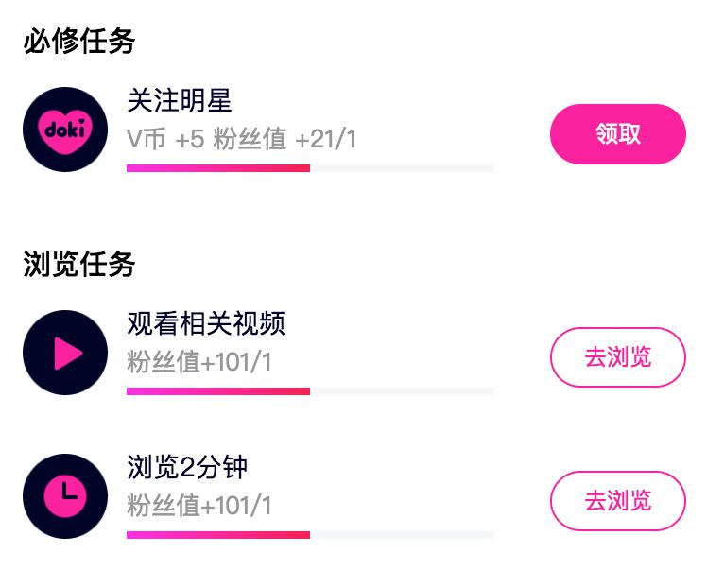The width and height of the screenshot is (707, 588).
Task: Click unfilled gray track of 关注明星 progress bar
Action: 402,168
